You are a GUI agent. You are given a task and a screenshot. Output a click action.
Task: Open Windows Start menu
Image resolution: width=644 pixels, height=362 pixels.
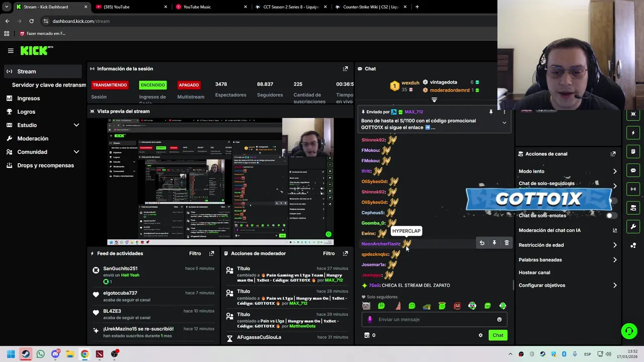click(x=11, y=354)
